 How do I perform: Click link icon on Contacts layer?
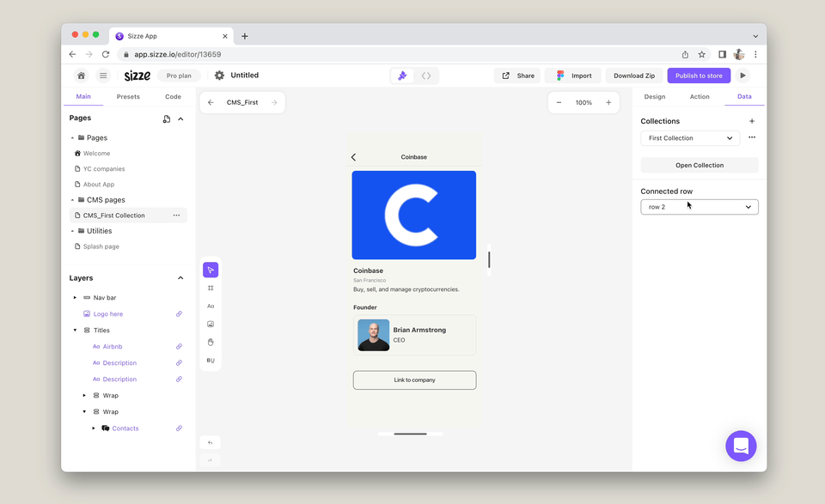tap(179, 428)
